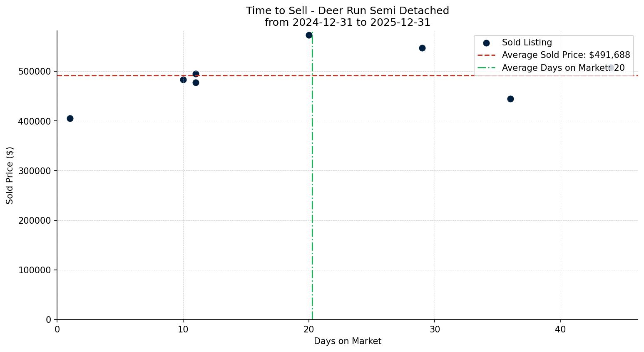644x352 pixels.
Task: Click the sold listing point at 1 day
Action: pos(70,119)
